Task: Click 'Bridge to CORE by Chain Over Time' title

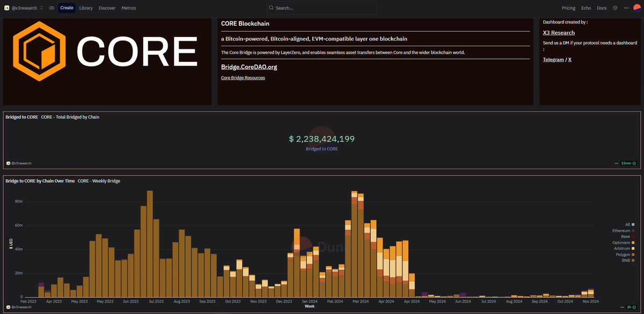Action: (x=40, y=181)
